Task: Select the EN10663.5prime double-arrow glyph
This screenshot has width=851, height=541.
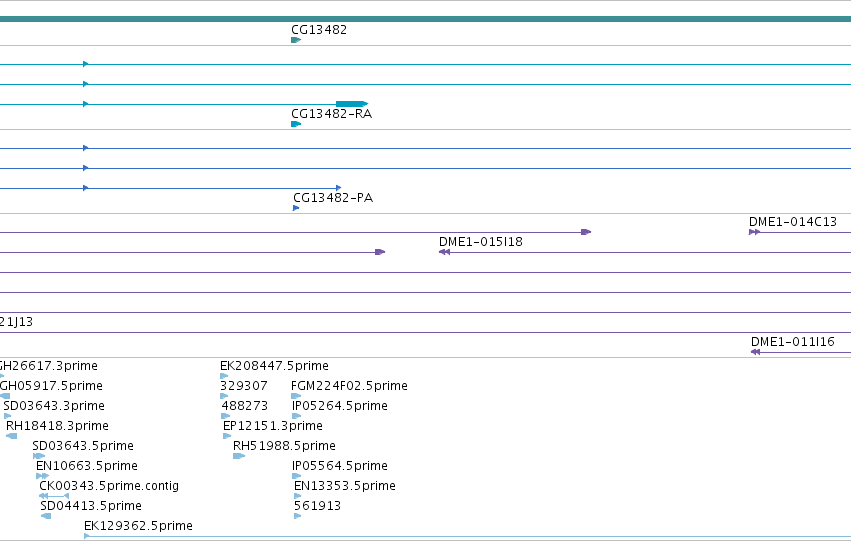Action: [42, 476]
